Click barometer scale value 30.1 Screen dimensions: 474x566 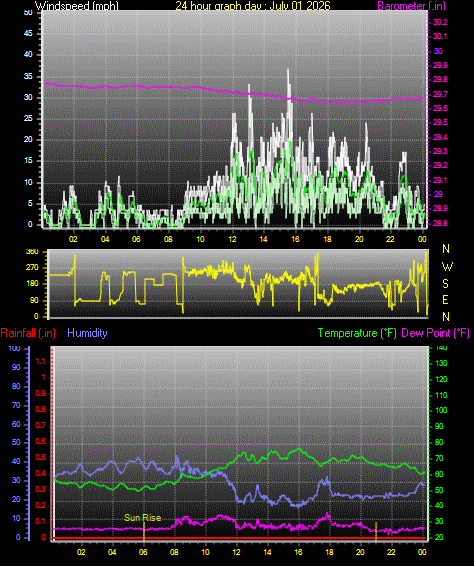[440, 36]
